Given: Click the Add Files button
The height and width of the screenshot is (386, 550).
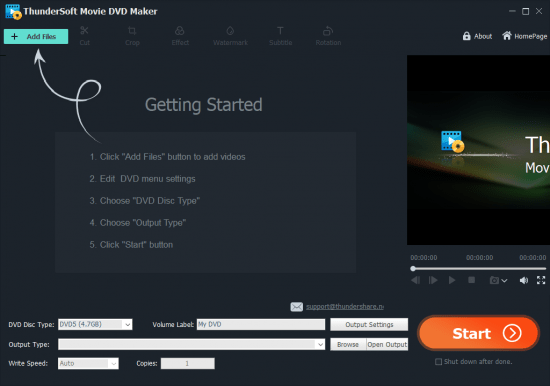Looking at the screenshot, I should 36,36.
